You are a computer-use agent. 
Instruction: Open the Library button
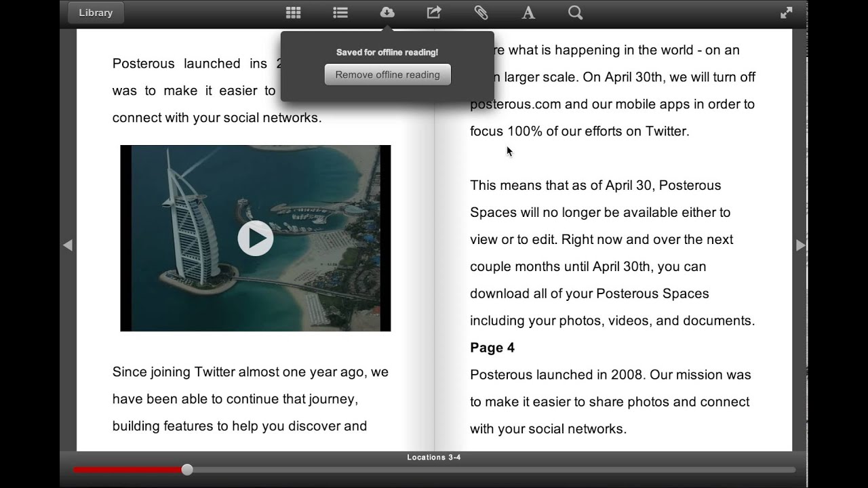coord(96,13)
